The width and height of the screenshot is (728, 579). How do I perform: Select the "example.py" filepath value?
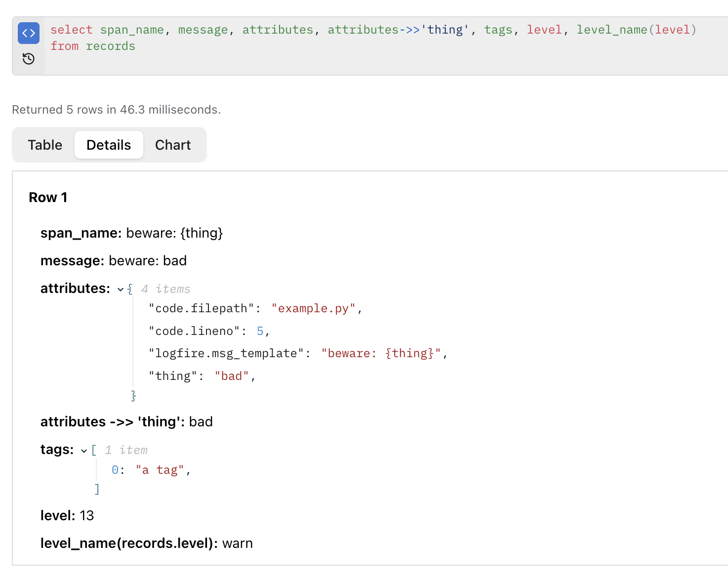(x=313, y=308)
